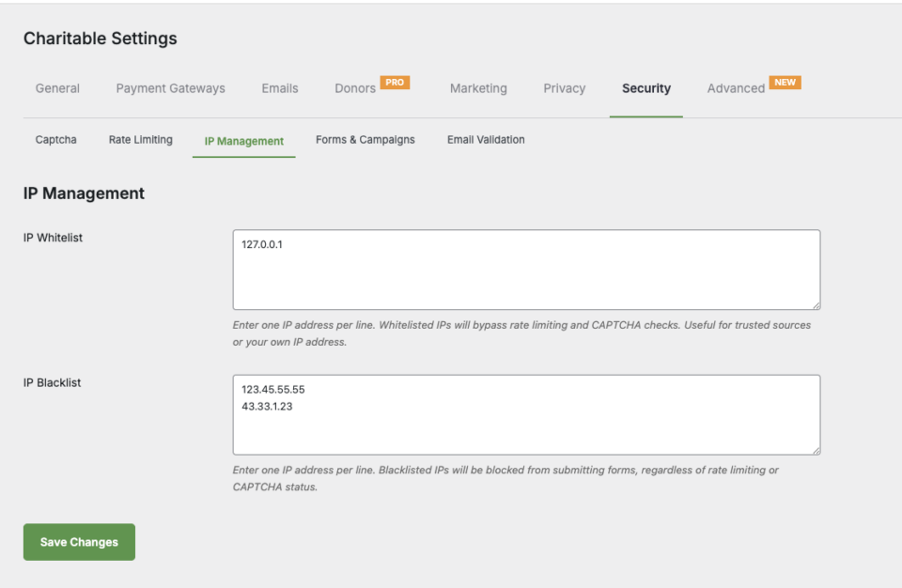902x588 pixels.
Task: Open the Captcha sub-tab
Action: pyautogui.click(x=56, y=140)
